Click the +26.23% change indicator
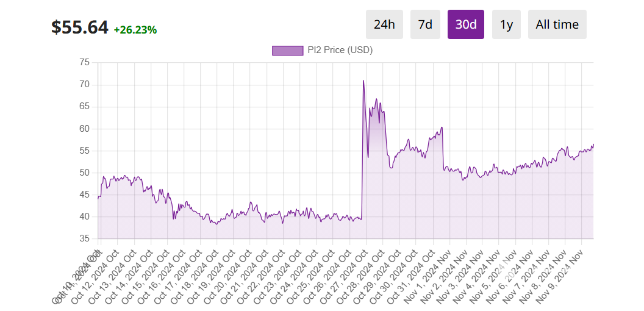This screenshot has width=644, height=311. [x=135, y=30]
